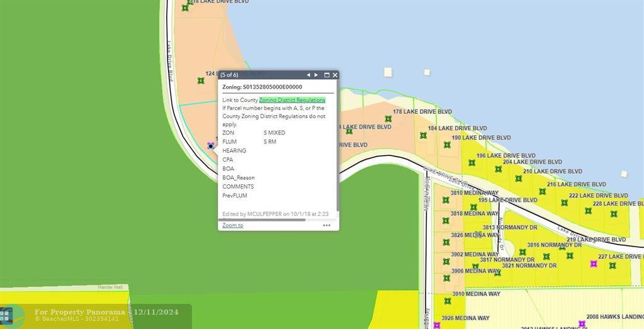
Task: Select the 3810 Medina Way address marker
Action: coord(446,200)
